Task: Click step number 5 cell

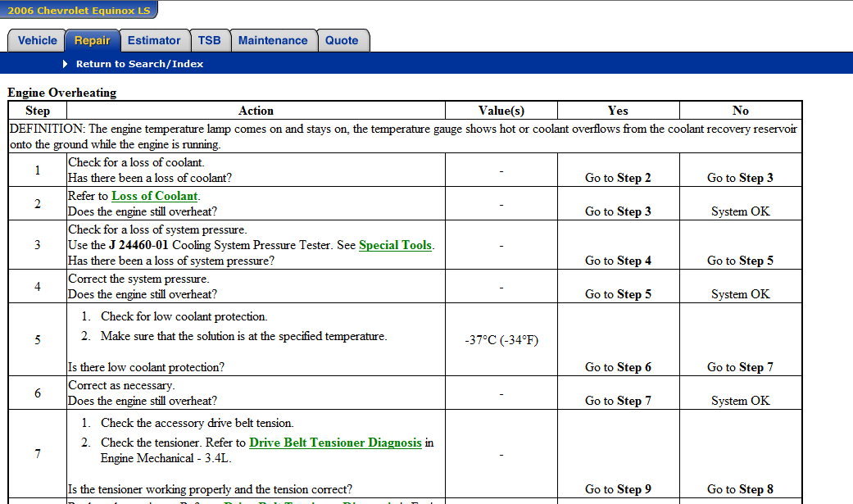Action: [x=38, y=340]
